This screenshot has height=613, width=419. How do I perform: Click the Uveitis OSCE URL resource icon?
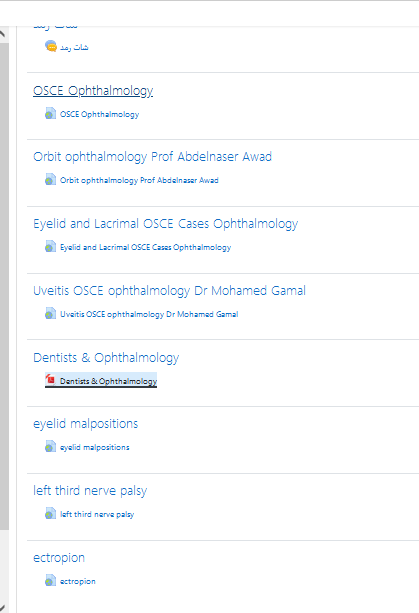(x=50, y=314)
